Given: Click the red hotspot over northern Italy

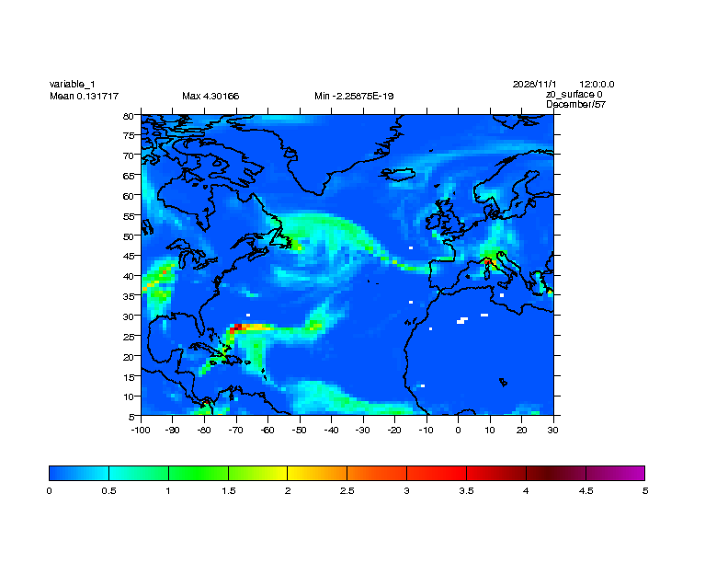Looking at the screenshot, I should (489, 261).
